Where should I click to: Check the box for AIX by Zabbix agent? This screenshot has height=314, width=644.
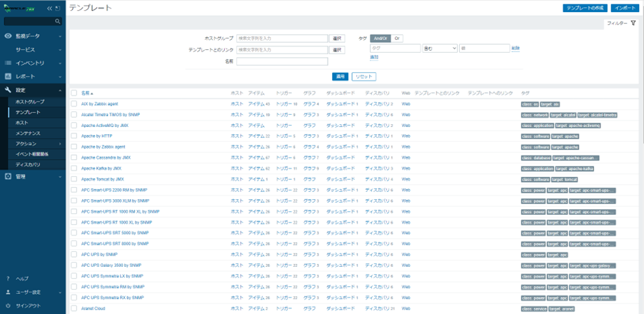coord(74,104)
